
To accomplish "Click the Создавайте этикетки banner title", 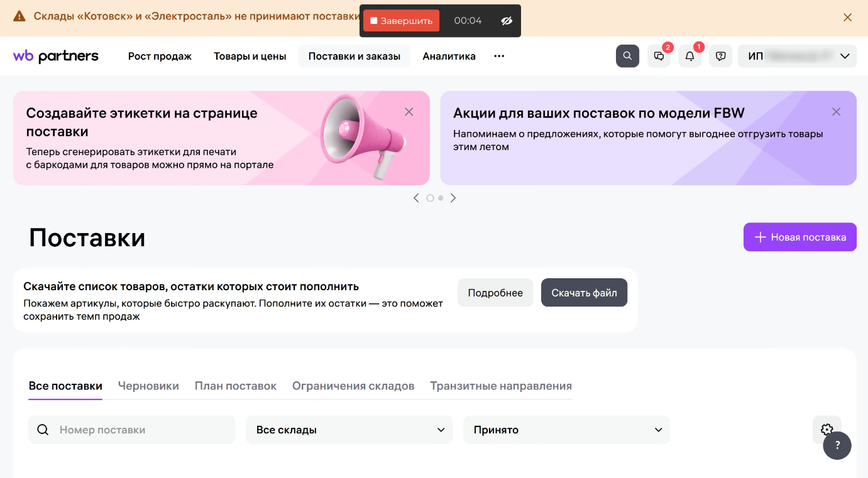I will click(142, 122).
